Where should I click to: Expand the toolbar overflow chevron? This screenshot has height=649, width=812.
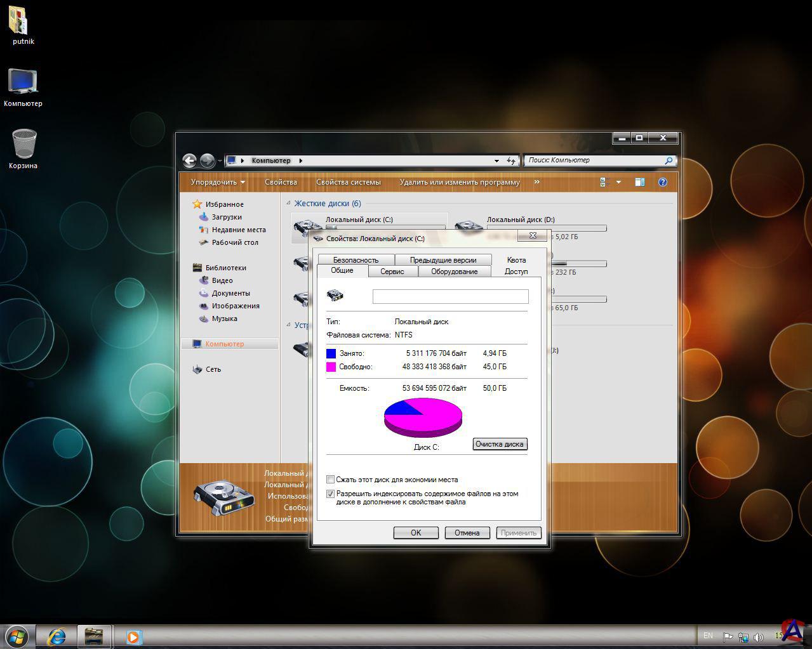click(536, 182)
